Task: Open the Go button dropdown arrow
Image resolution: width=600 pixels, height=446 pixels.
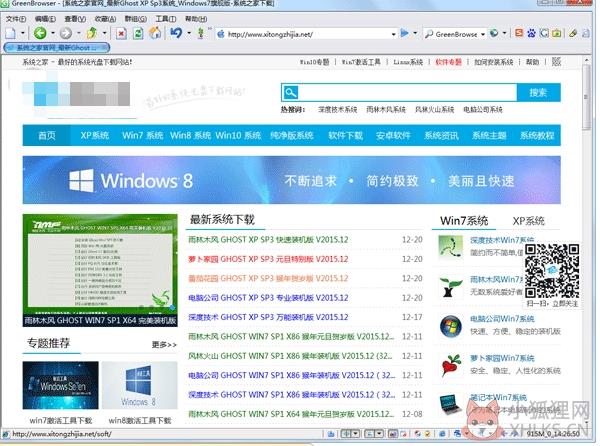Action: [415, 33]
